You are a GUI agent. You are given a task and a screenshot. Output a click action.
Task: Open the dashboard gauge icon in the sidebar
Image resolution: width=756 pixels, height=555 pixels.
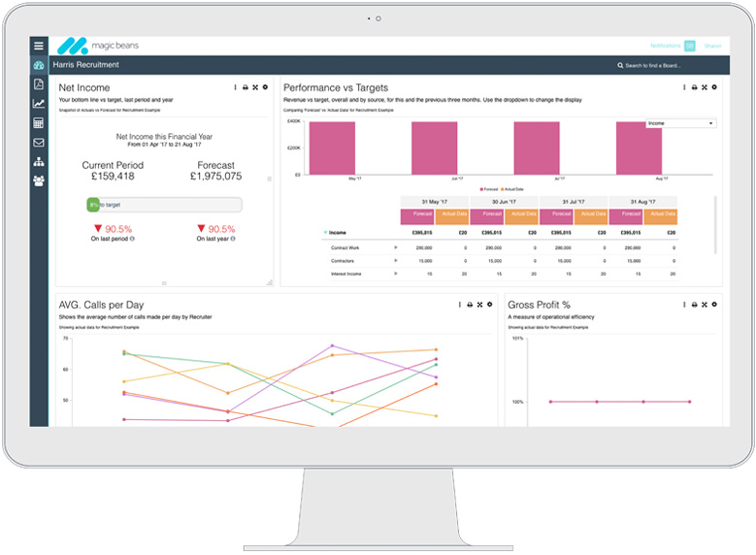pyautogui.click(x=39, y=65)
